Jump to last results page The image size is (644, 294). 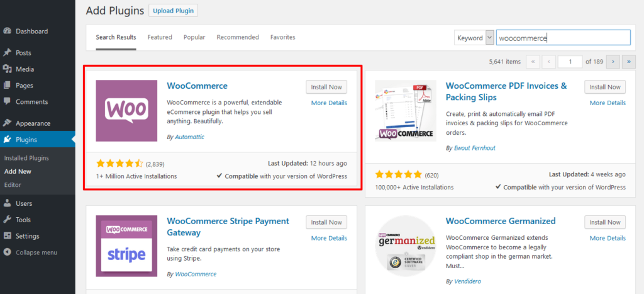pos(629,62)
